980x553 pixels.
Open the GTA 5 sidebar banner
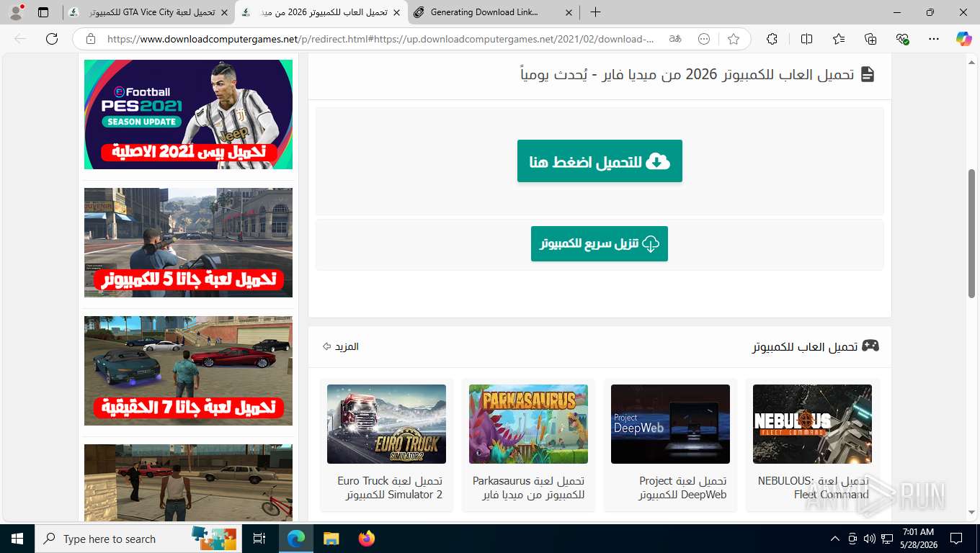pyautogui.click(x=188, y=243)
